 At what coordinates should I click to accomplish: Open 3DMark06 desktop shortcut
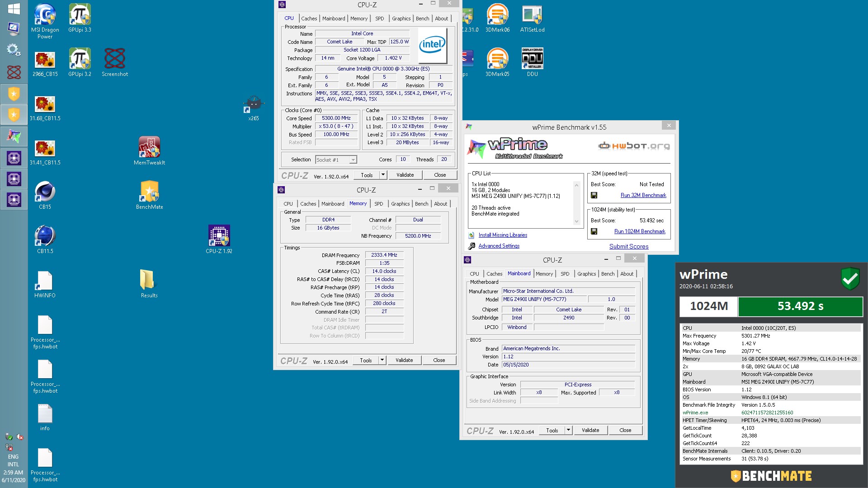(497, 18)
